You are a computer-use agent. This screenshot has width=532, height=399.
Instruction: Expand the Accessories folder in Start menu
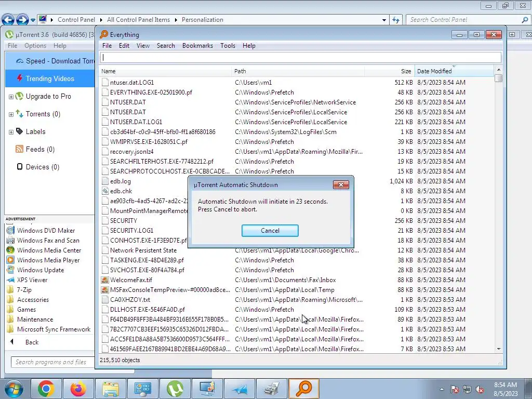coord(33,300)
